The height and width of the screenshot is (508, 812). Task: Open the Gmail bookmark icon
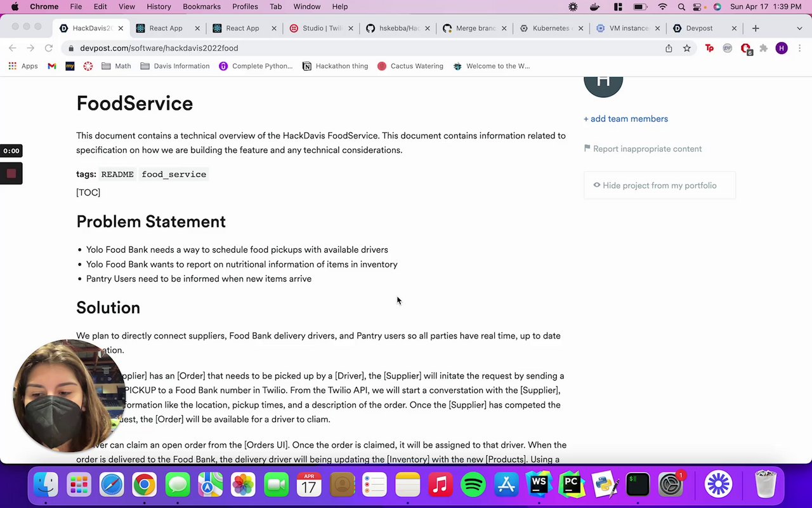point(52,66)
